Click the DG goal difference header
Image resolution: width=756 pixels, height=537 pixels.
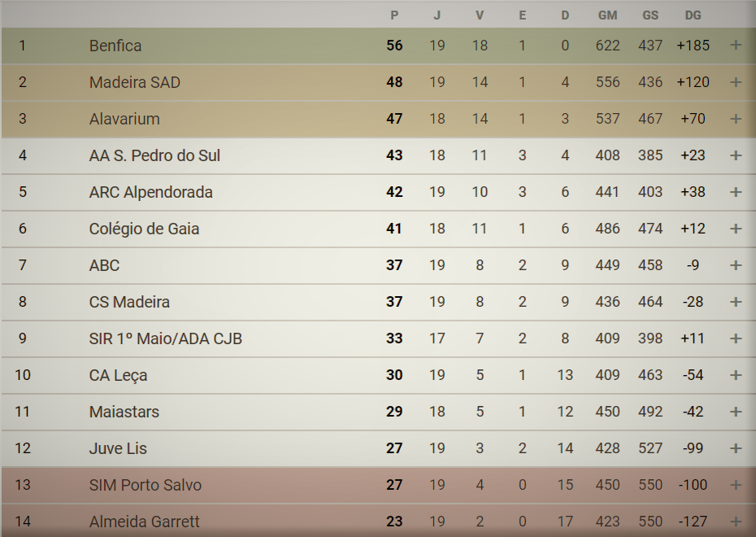pos(693,15)
